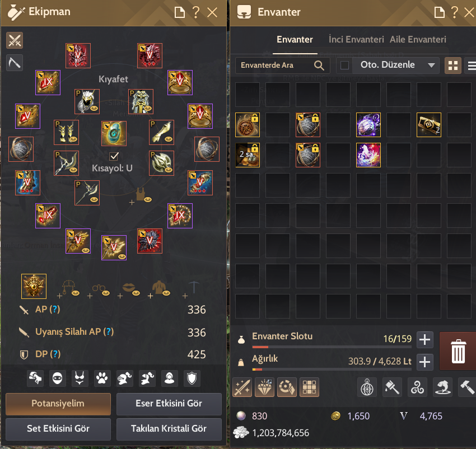This screenshot has height=449, width=476.
Task: Switch inventory to grid view icon
Action: 453,66
